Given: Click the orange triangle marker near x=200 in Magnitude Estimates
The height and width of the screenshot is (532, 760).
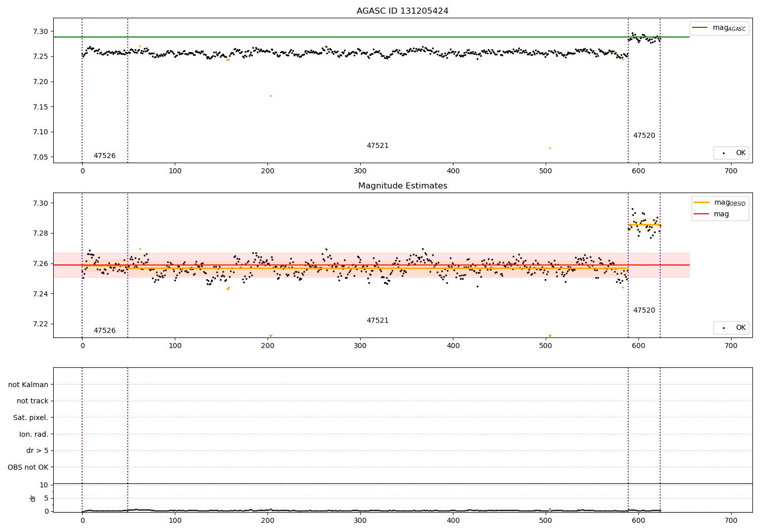Looking at the screenshot, I should point(271,335).
